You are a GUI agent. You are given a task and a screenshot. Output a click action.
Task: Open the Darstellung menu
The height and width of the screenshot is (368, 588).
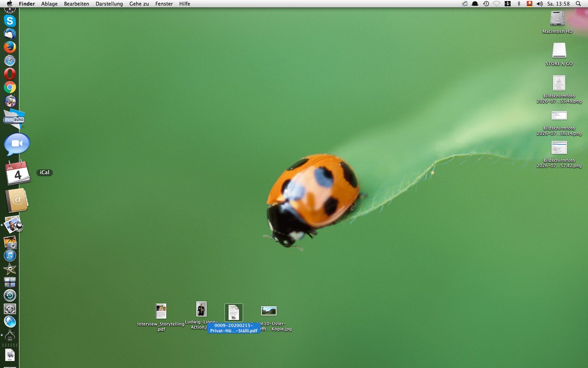point(109,4)
